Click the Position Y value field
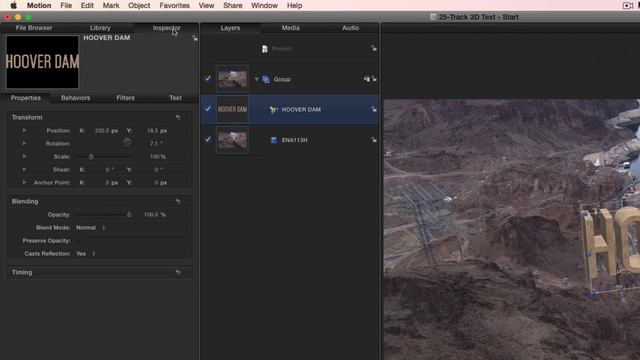Image resolution: width=640 pixels, height=360 pixels. [x=157, y=131]
